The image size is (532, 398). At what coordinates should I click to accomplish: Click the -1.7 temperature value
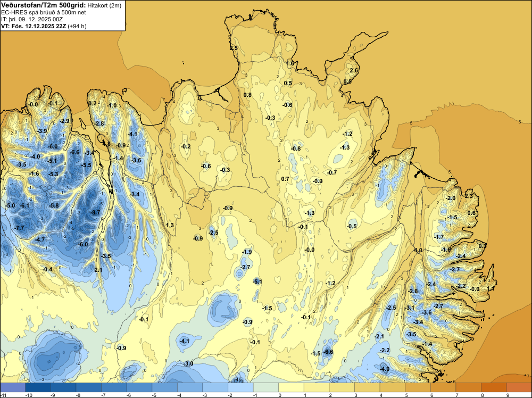click(x=439, y=237)
